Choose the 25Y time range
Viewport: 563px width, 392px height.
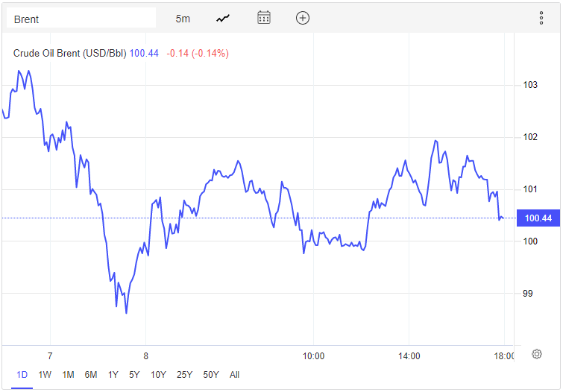(184, 375)
